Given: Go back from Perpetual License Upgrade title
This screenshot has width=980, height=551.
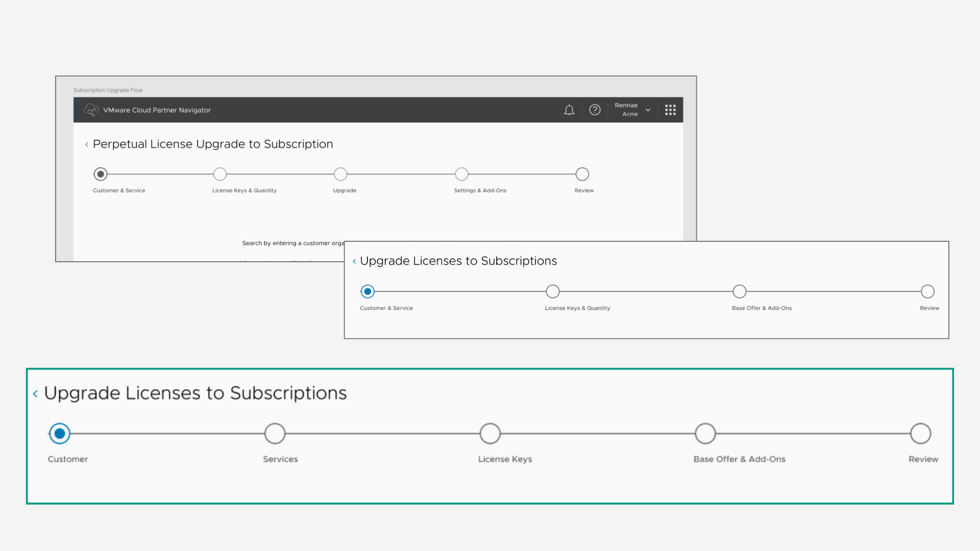Looking at the screenshot, I should pos(87,145).
